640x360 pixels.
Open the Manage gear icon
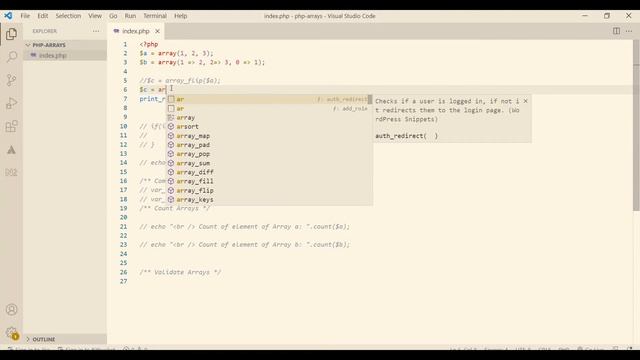tap(11, 333)
